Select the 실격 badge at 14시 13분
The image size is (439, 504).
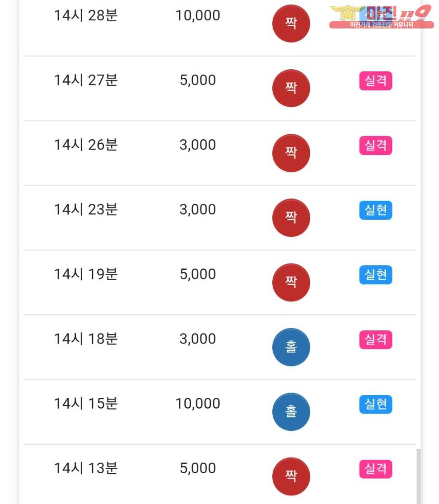375,469
